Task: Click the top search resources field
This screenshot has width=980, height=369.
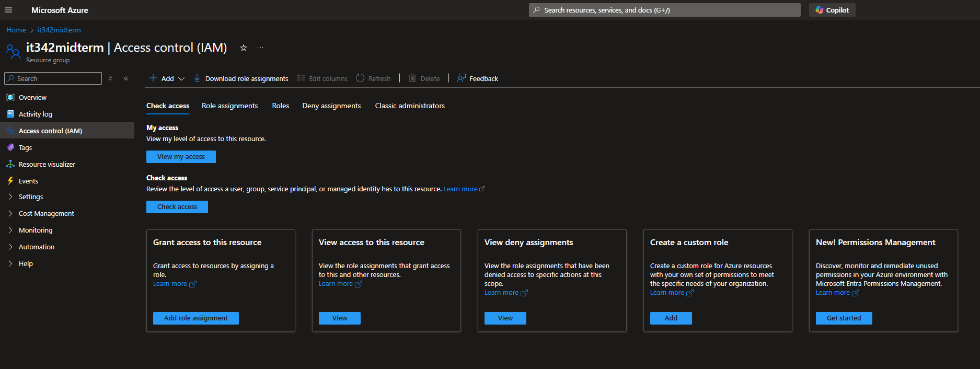Action: click(x=664, y=10)
